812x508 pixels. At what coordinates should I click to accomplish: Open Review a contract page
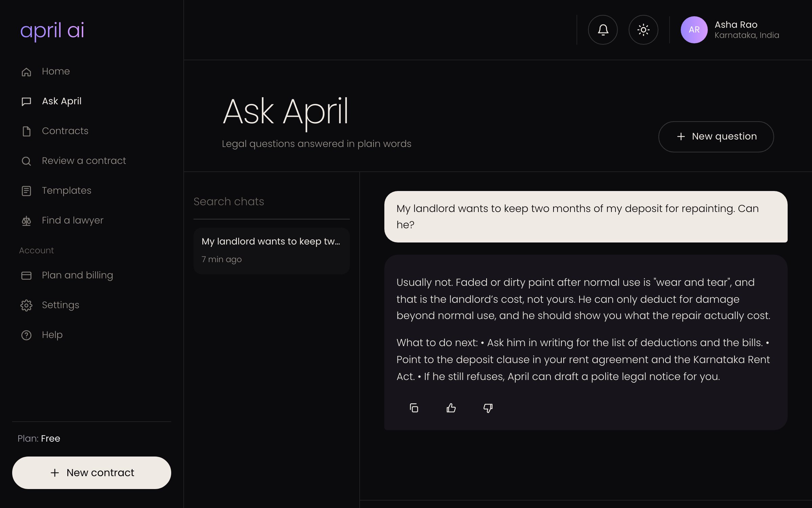click(x=91, y=161)
